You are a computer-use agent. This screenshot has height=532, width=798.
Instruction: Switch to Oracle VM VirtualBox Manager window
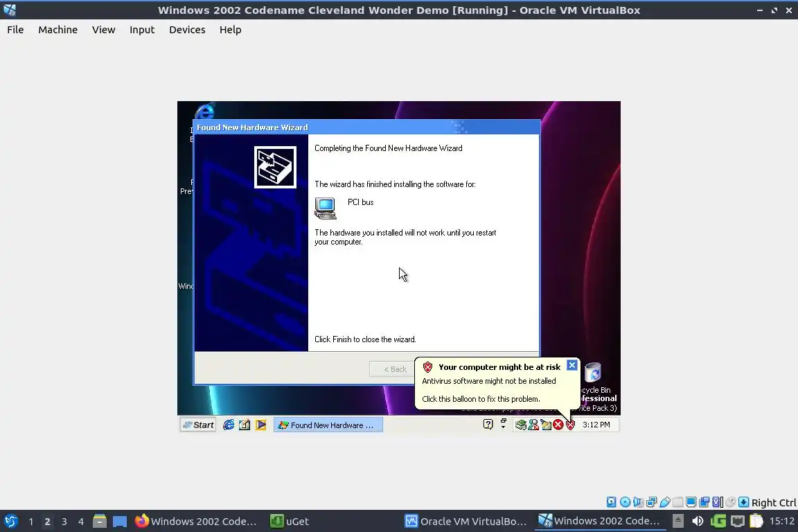(x=465, y=521)
